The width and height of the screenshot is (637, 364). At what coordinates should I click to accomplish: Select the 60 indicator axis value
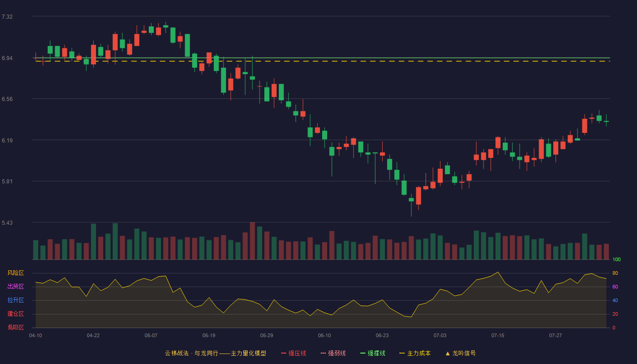615,287
